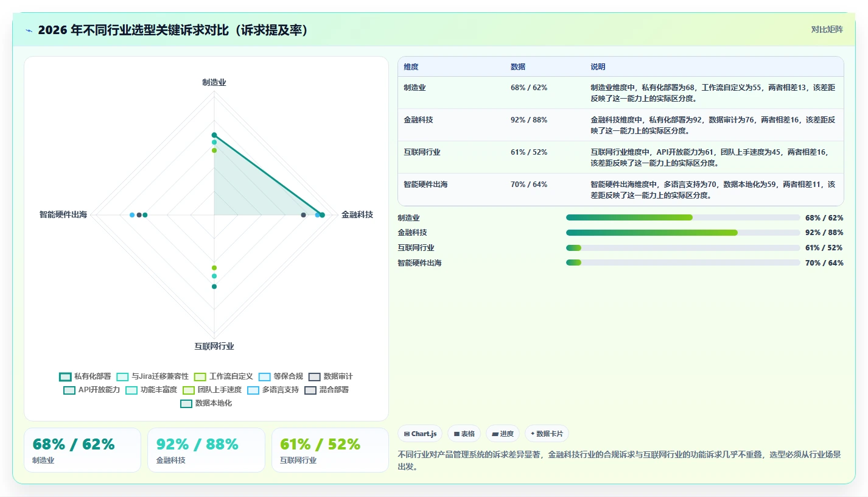The width and height of the screenshot is (868, 497).
Task: Select the 进度 tag
Action: point(502,434)
